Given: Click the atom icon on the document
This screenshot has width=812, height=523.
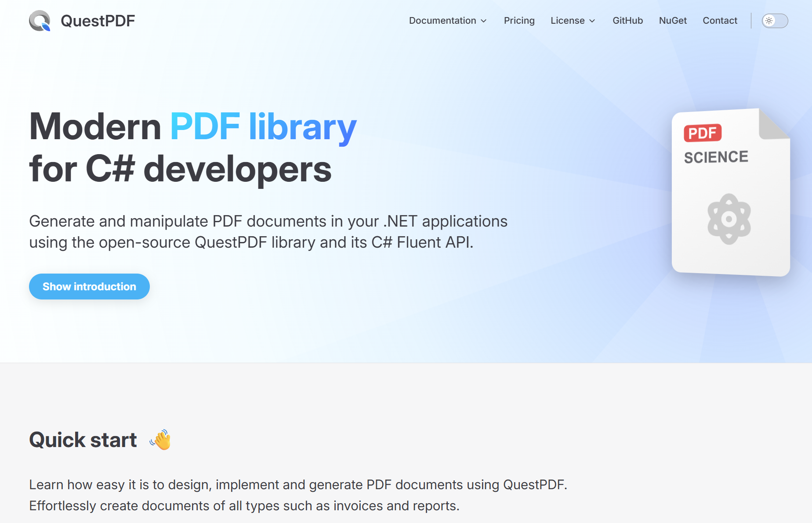Looking at the screenshot, I should (x=729, y=219).
